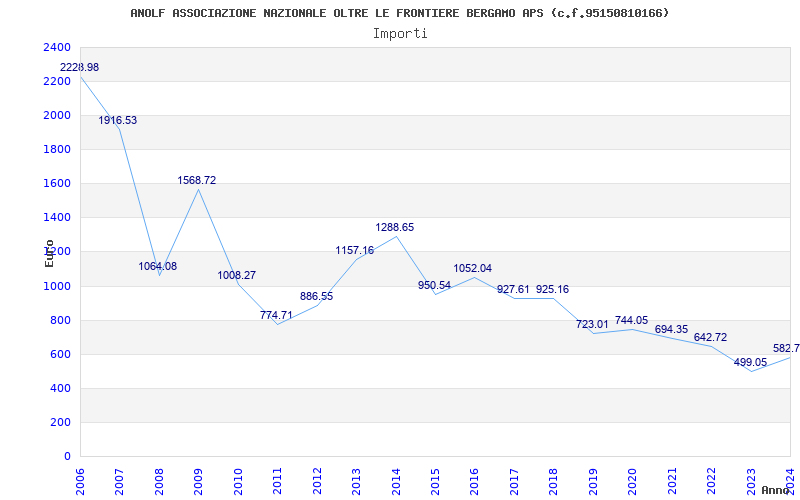Click the 400 value on the Euro axis
The height and width of the screenshot is (500, 800).
pyautogui.click(x=61, y=389)
